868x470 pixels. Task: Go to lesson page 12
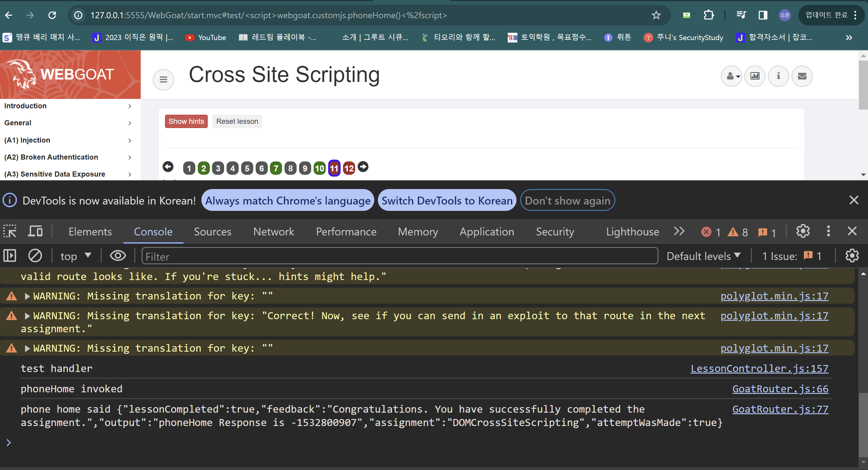pyautogui.click(x=349, y=168)
